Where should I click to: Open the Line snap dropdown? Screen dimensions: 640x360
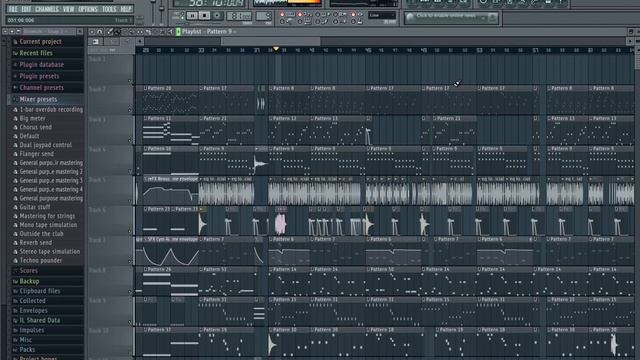pos(382,16)
